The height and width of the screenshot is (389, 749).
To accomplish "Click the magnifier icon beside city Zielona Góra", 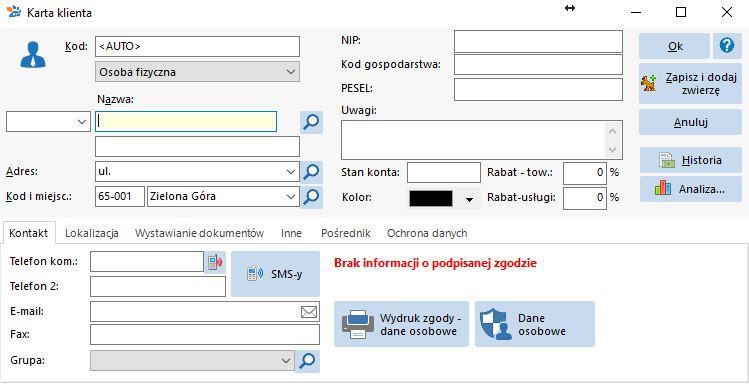I will 311,197.
